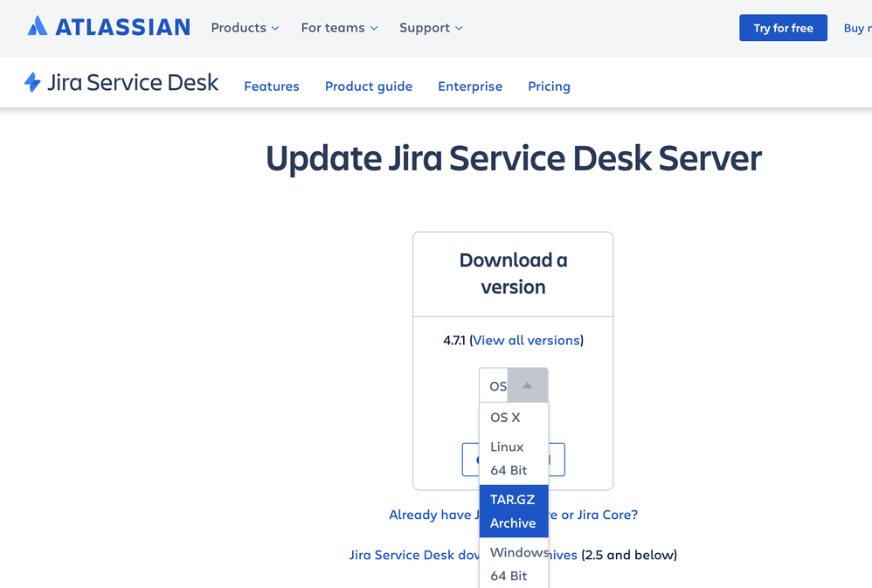The image size is (872, 588).
Task: Click the Jira Service Desk title text
Action: pyautogui.click(x=133, y=82)
